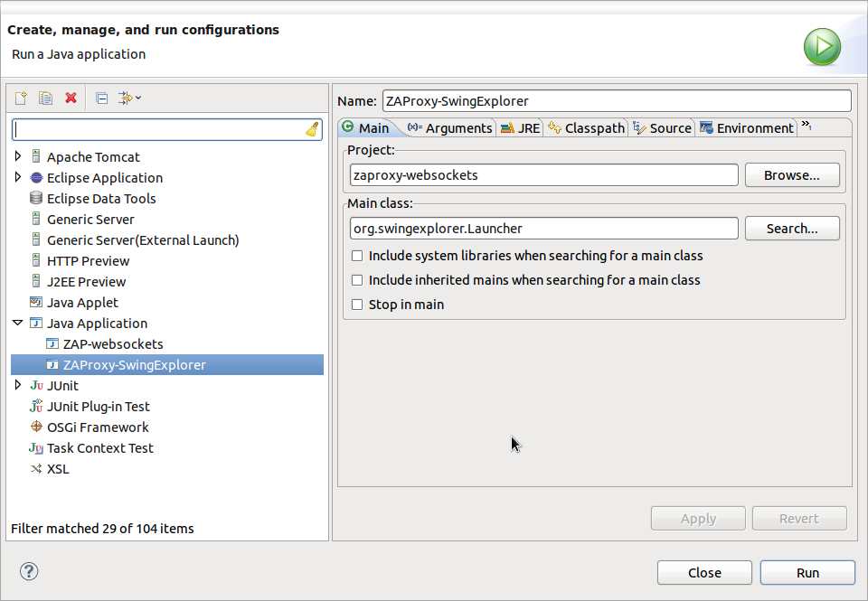The height and width of the screenshot is (601, 868).
Task: Click the ZAP-websockets configuration icon
Action: tap(52, 343)
